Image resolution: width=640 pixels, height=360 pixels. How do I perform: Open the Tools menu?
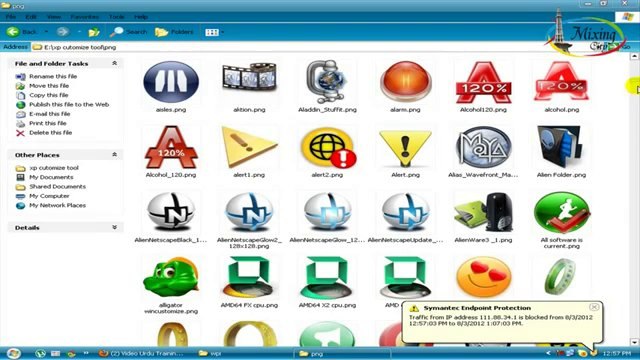[x=116, y=17]
